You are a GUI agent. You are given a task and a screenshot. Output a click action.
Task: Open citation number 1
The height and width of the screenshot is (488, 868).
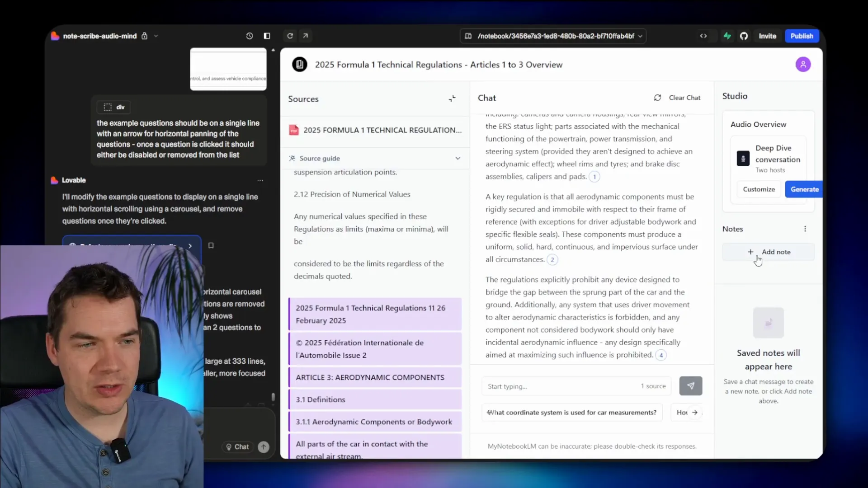tap(594, 177)
